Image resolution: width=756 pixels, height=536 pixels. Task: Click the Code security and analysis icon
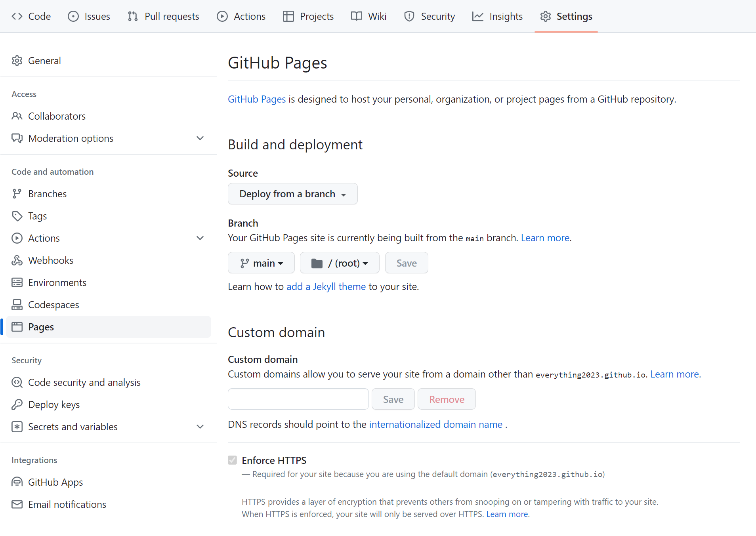tap(17, 382)
